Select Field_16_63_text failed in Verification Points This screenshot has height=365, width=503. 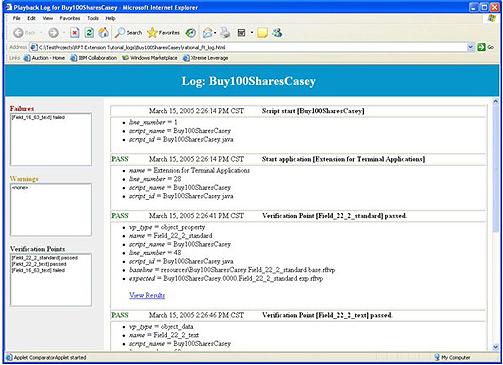38,270
